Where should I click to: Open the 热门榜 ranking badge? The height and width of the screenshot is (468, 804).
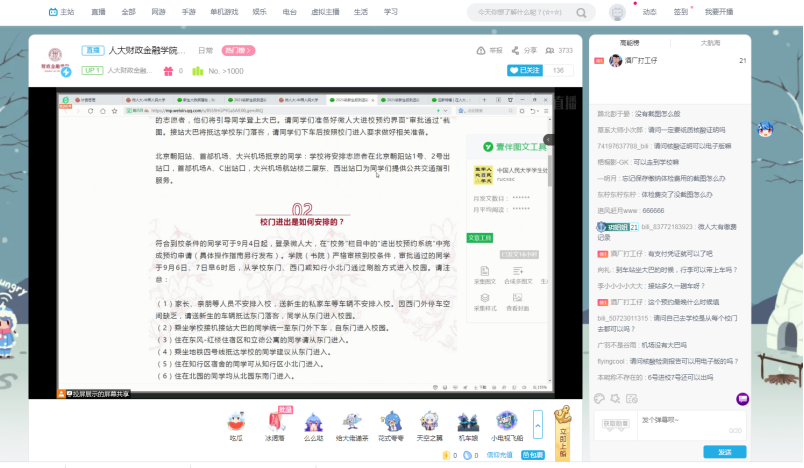(237, 50)
